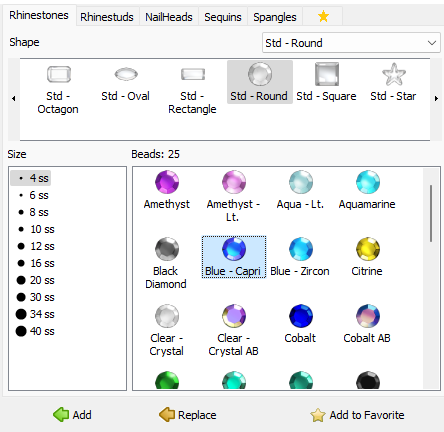Select size 34 ss
Viewport: 444px width, 432px height.
pos(35,314)
